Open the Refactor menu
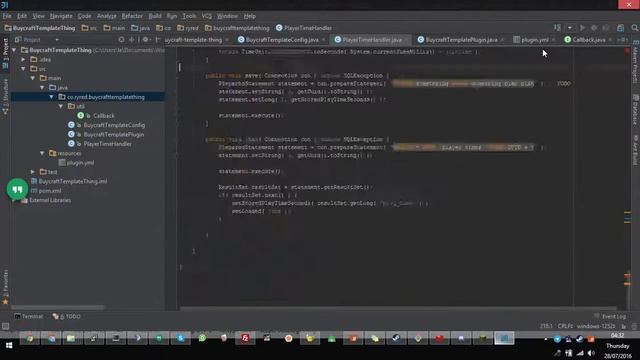This screenshot has height=360, width=640. pos(132,16)
